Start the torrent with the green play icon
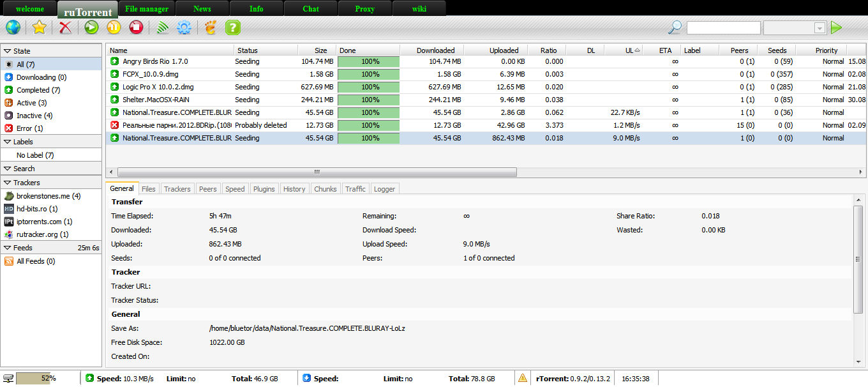Viewport: 868px width, 387px height. click(91, 27)
